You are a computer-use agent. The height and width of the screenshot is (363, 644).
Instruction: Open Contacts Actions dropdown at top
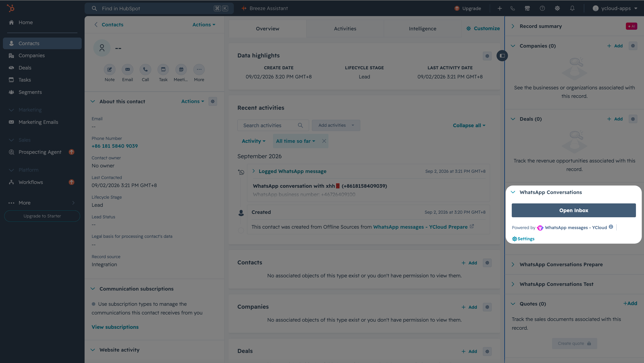tap(204, 24)
